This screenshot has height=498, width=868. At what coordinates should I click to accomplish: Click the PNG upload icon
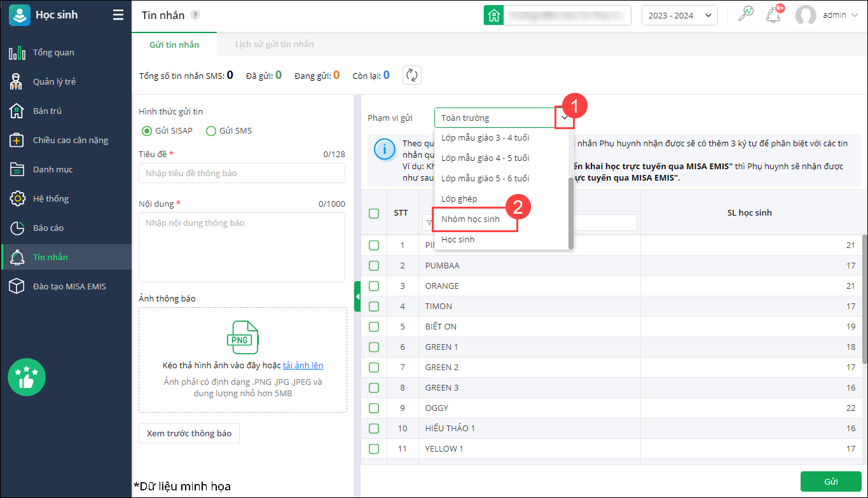pos(243,337)
